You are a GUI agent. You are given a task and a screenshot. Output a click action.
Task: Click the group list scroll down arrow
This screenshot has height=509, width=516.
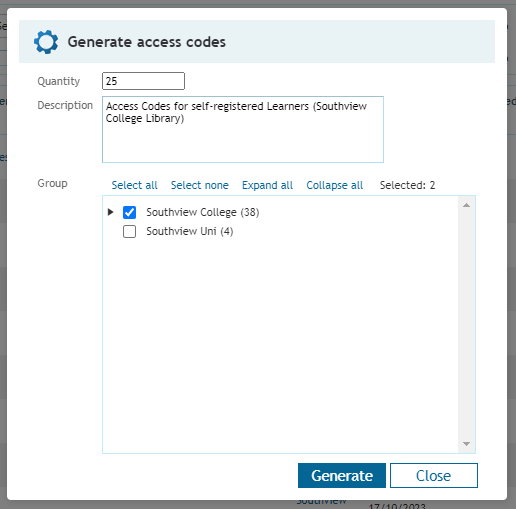[x=467, y=444]
